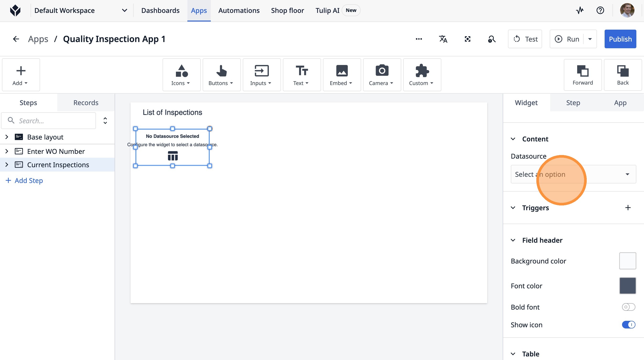
Task: Collapse the Field header section
Action: coord(513,240)
